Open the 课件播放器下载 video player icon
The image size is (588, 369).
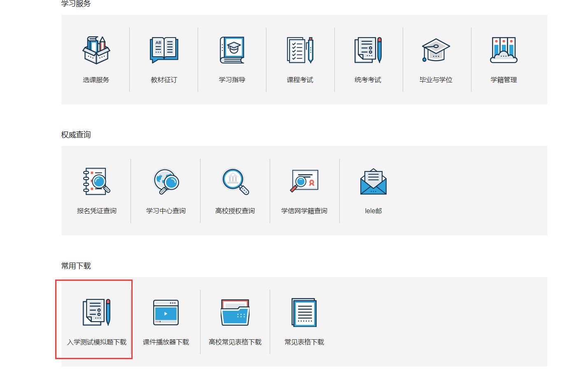click(x=166, y=312)
